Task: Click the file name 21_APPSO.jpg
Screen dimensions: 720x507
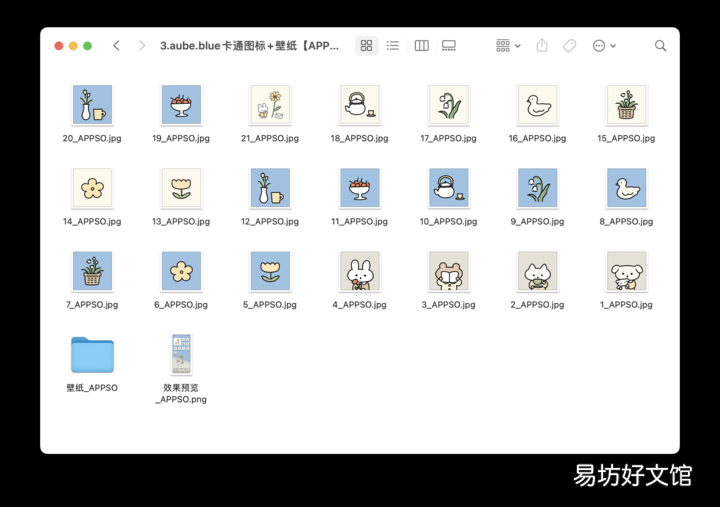Action: pyautogui.click(x=270, y=138)
